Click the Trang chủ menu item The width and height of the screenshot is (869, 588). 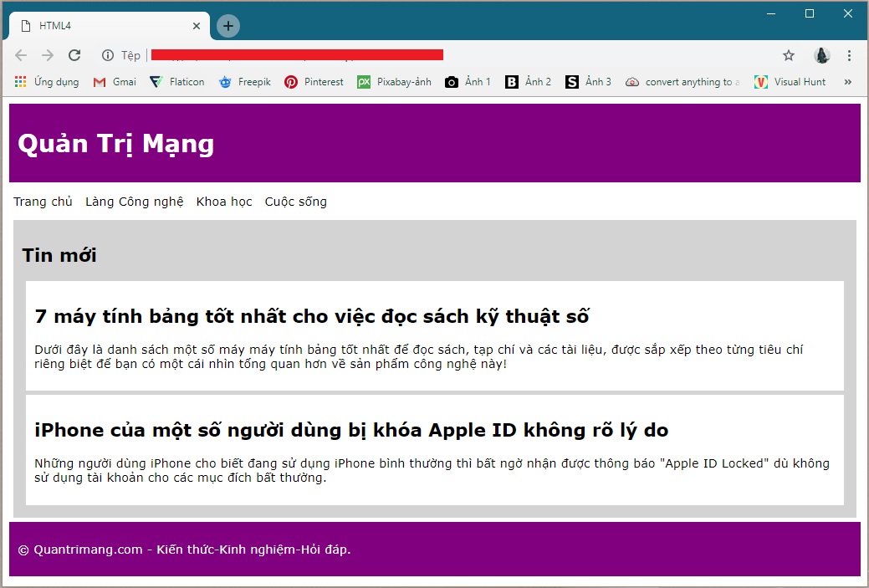tap(42, 202)
